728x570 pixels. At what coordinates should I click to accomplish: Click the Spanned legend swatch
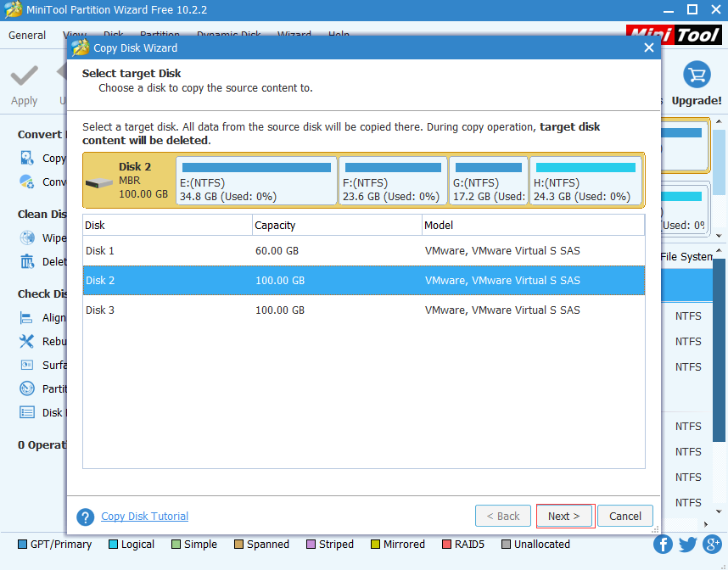point(238,544)
